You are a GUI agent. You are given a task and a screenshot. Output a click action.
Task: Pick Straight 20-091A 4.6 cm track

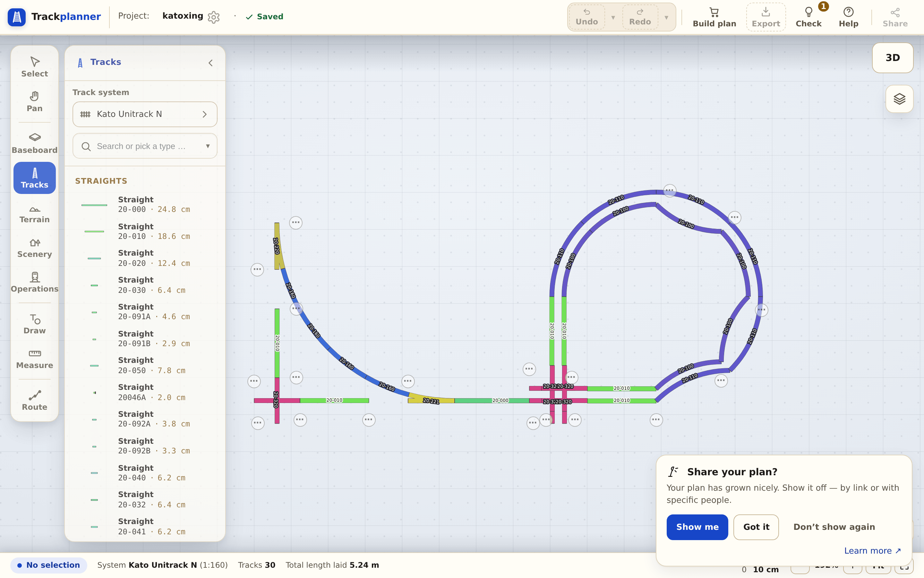(x=145, y=312)
